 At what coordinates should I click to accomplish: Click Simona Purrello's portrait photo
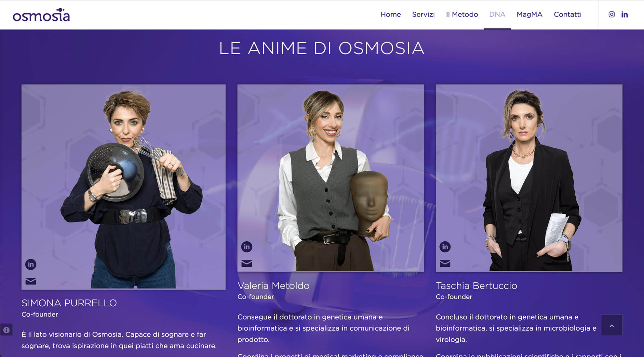click(x=124, y=187)
